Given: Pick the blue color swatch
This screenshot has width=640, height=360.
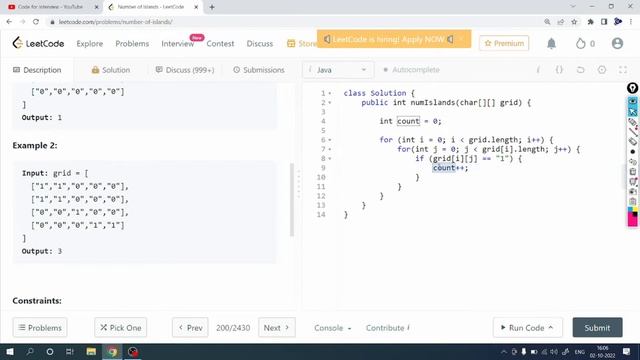Looking at the screenshot, I should pos(630,209).
